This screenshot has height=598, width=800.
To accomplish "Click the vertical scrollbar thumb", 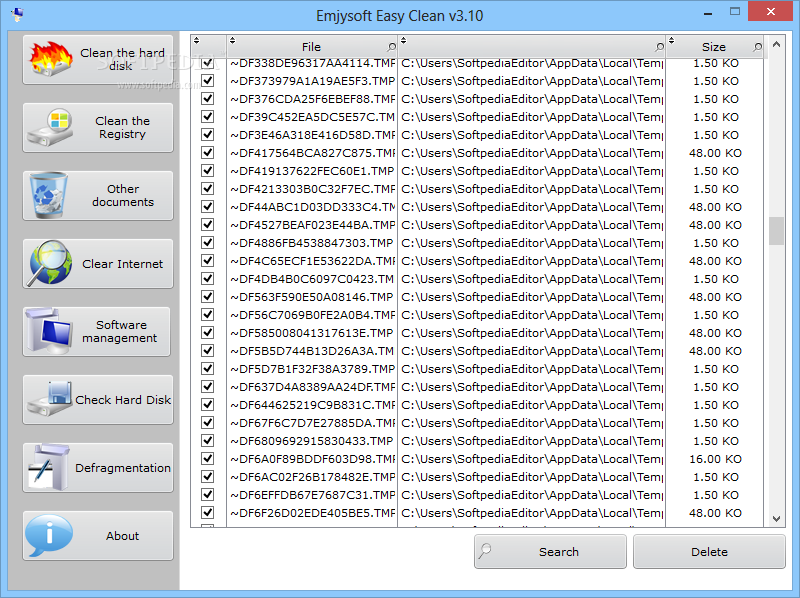I will coord(777,231).
